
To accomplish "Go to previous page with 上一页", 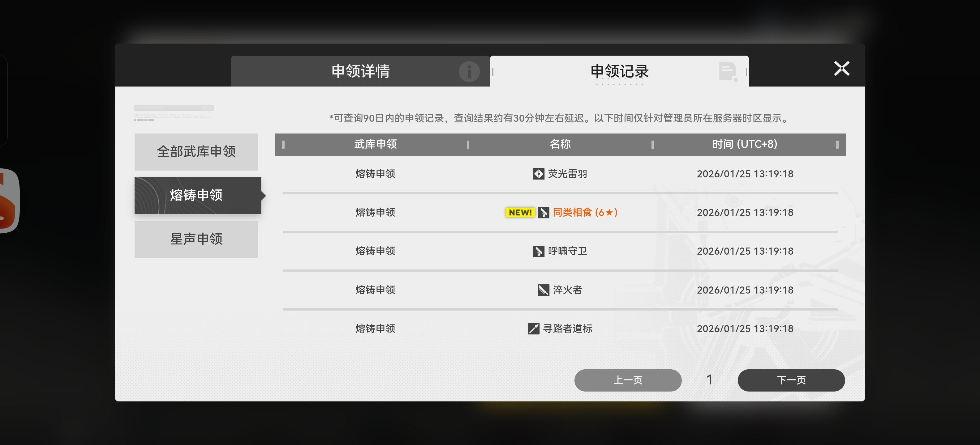I will coord(628,380).
